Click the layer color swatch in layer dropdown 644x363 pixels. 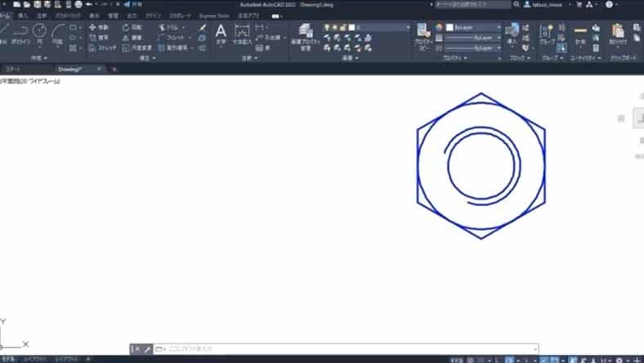351,27
